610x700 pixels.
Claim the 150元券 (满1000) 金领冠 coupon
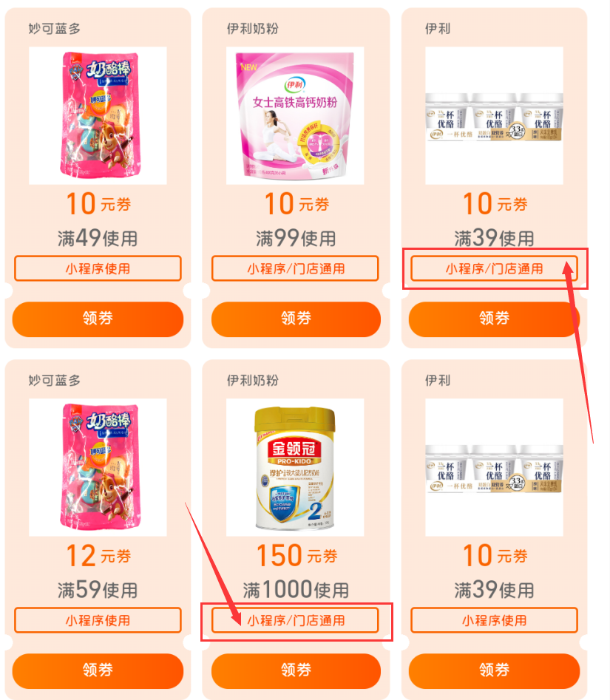click(x=296, y=670)
